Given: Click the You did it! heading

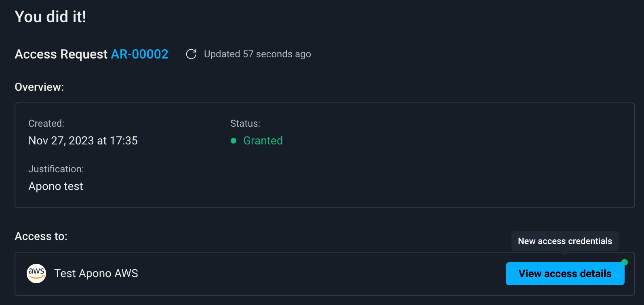Looking at the screenshot, I should [x=51, y=17].
